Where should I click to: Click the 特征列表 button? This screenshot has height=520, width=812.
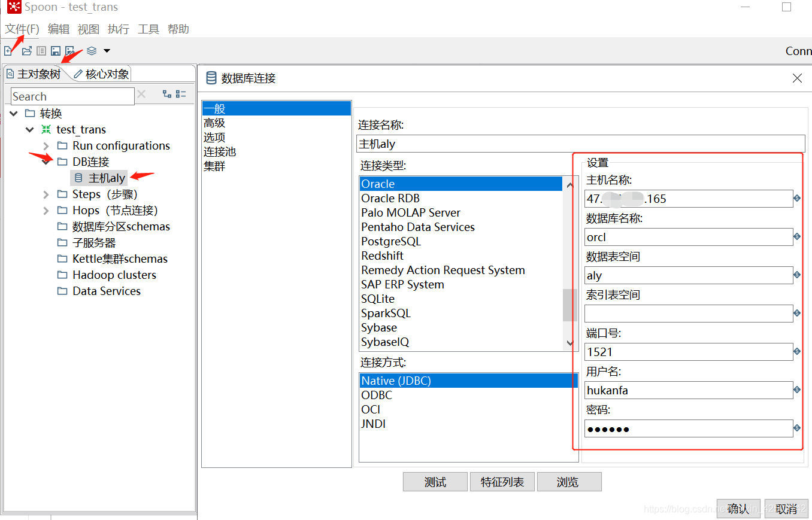502,482
